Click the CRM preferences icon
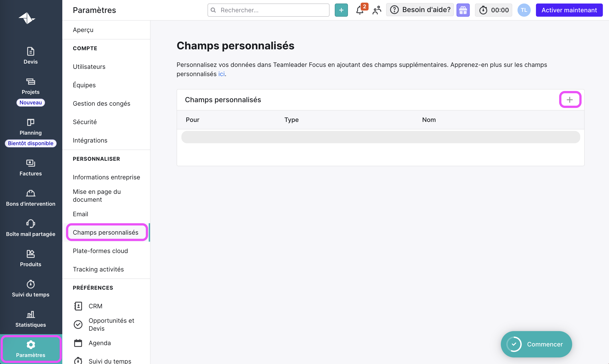This screenshot has height=364, width=609. click(78, 306)
